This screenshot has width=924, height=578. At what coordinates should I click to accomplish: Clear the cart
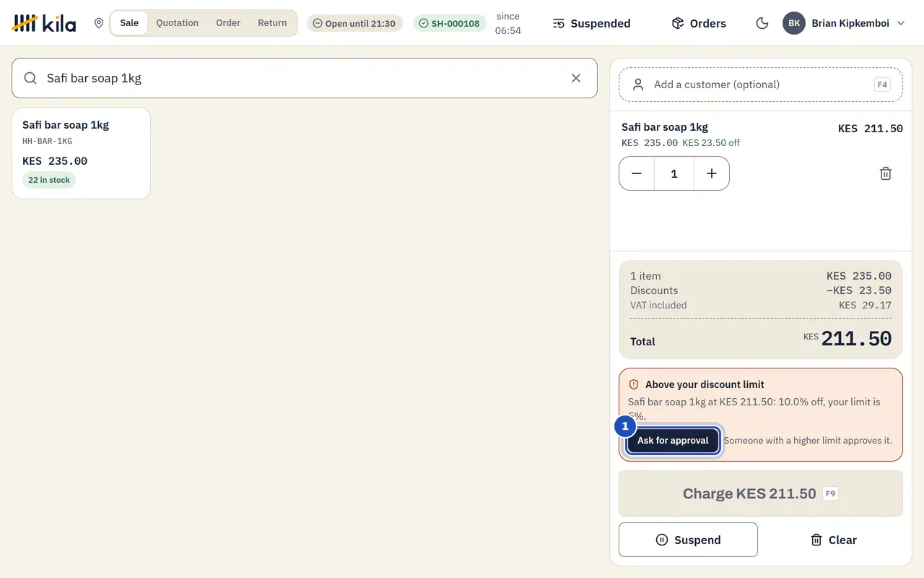(x=833, y=540)
